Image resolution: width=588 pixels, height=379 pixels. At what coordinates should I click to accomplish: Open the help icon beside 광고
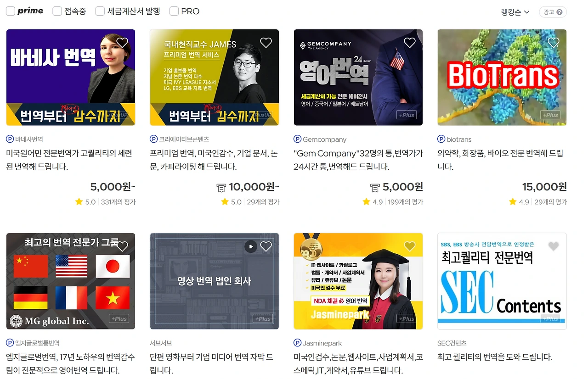(x=560, y=12)
